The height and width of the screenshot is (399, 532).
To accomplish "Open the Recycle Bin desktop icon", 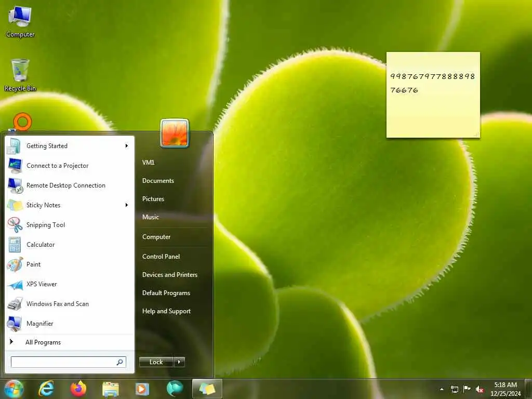I will [x=20, y=75].
